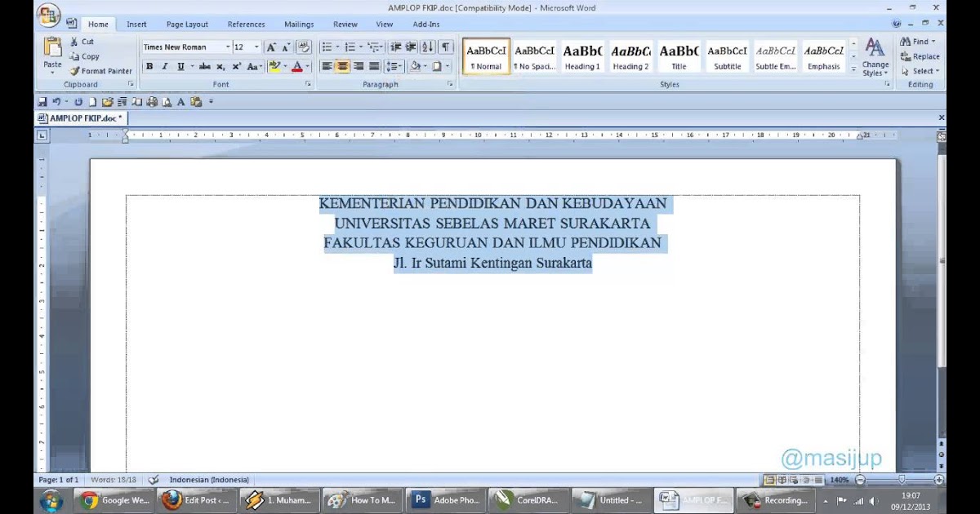Viewport: 980px width, 514px height.
Task: Toggle Italic formatting
Action: (x=164, y=67)
